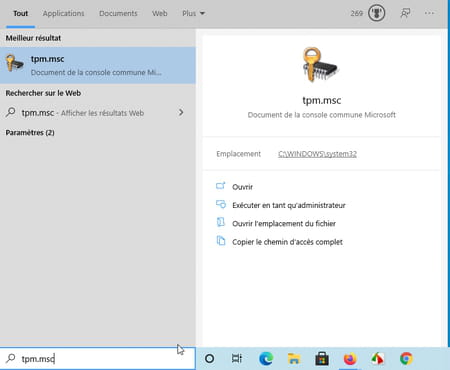Click the copy full path icon
Screen dimensions: 450x370
(x=221, y=240)
